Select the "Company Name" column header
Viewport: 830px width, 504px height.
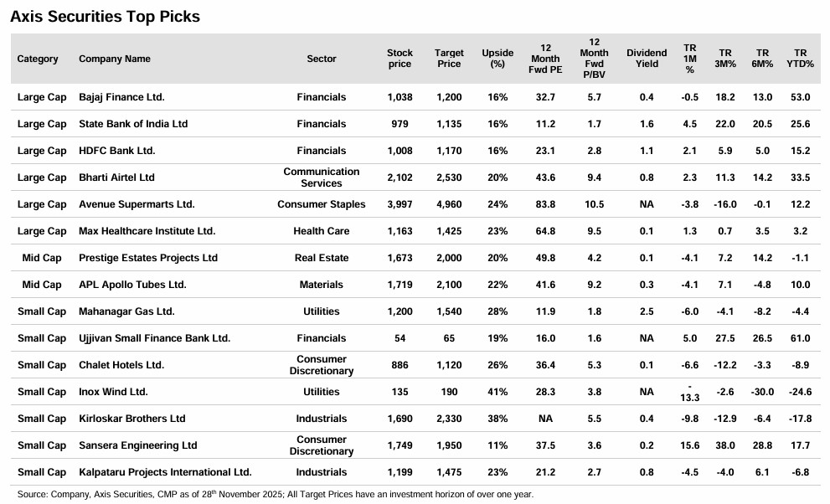[115, 59]
